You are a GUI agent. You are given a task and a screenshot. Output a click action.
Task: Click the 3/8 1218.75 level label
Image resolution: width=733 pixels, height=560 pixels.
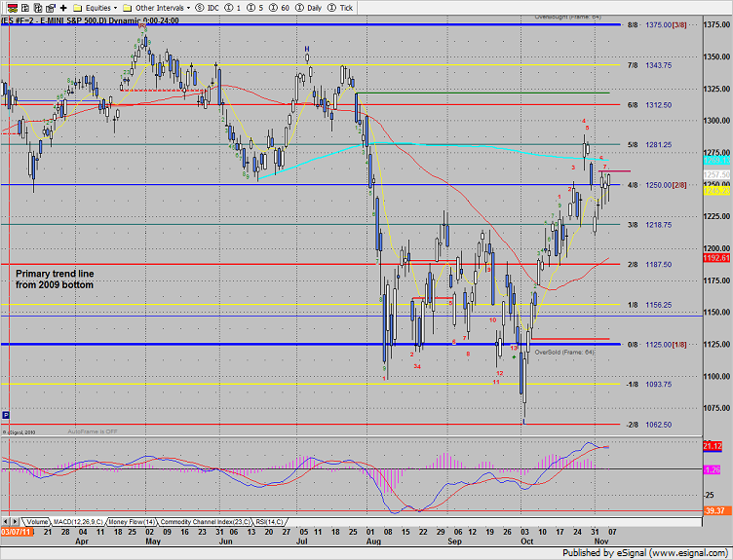click(649, 225)
